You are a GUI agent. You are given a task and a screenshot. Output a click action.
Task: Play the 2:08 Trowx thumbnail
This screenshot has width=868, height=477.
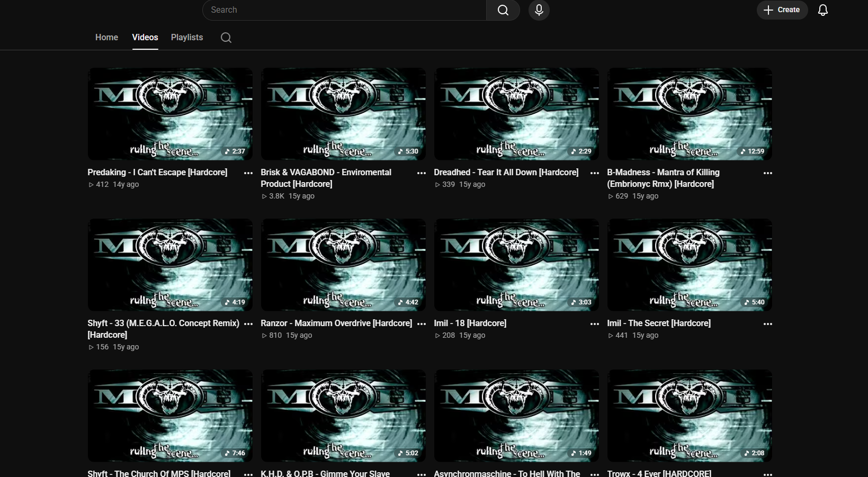(690, 416)
